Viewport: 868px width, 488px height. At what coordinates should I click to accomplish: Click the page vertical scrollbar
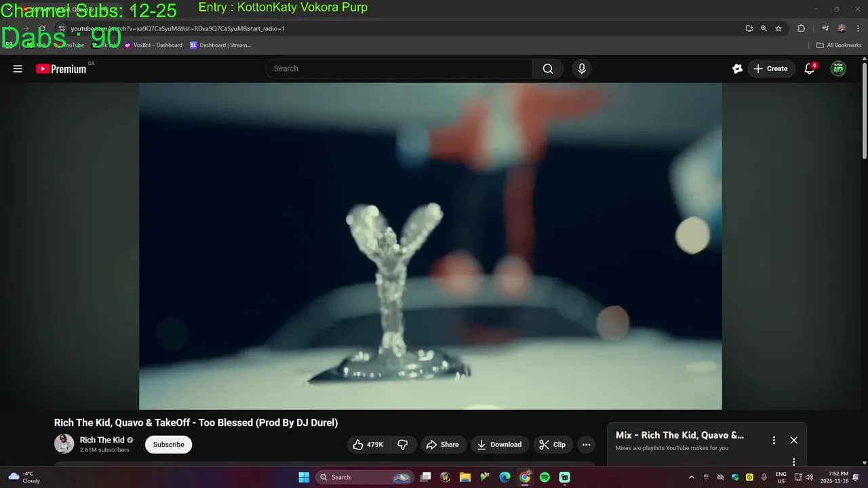(864, 112)
